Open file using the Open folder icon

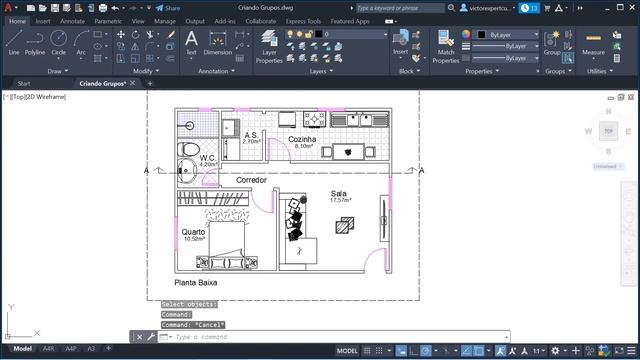42,8
